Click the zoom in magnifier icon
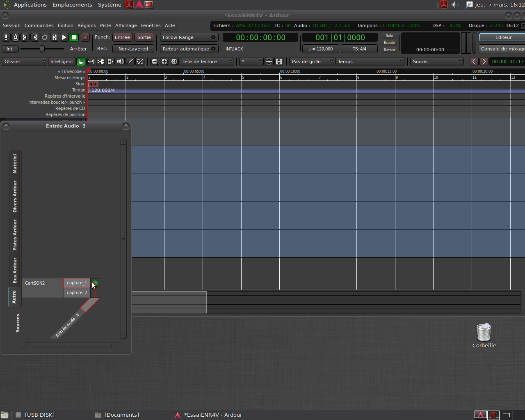Viewport: 525px width, 420px height. tap(164, 62)
